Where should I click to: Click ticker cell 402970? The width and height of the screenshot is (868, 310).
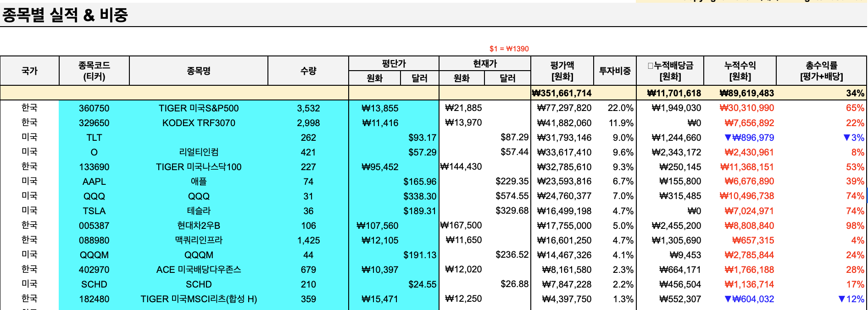(x=94, y=270)
